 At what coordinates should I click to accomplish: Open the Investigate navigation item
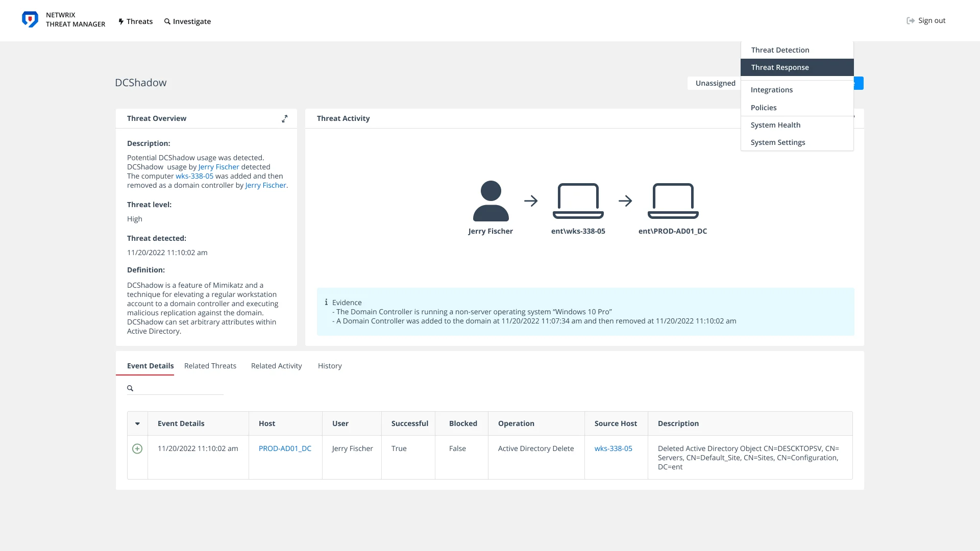[x=187, y=21]
